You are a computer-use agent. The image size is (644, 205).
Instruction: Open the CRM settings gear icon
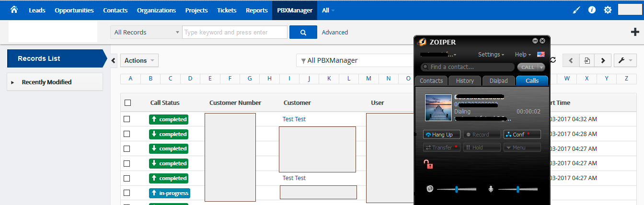coord(608,10)
